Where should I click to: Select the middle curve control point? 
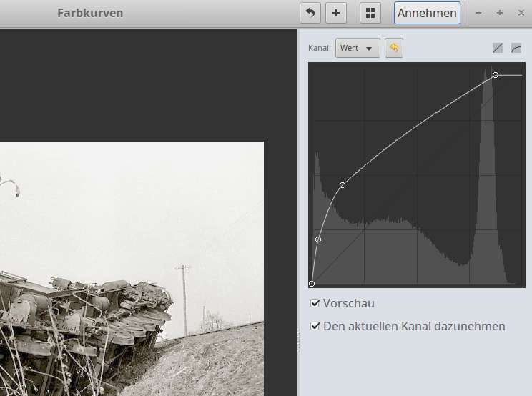[x=343, y=185]
